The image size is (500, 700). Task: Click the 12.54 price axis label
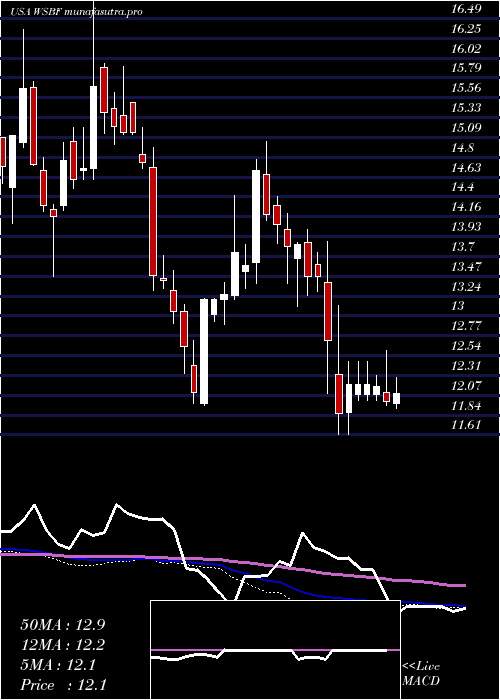click(466, 346)
